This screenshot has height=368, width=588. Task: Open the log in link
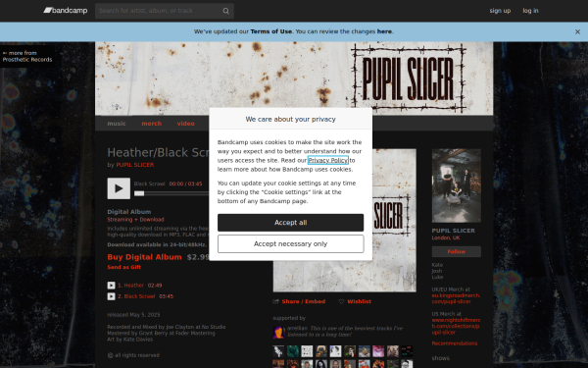530,11
